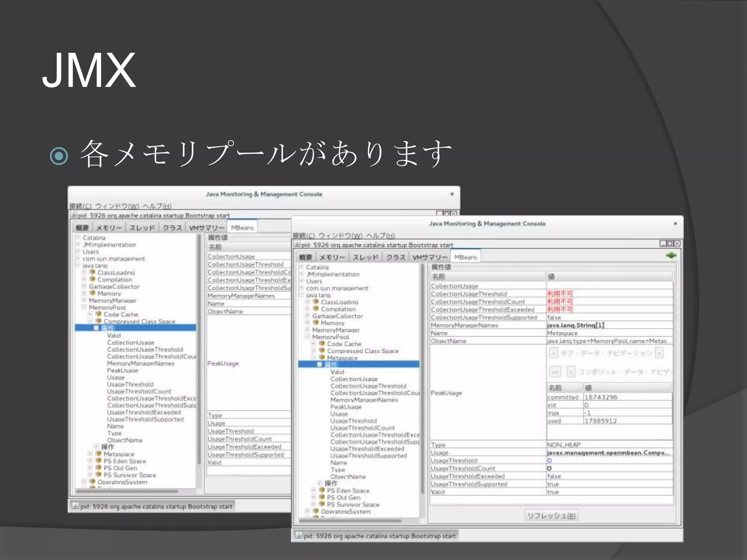Click the リフレッシュ(R) button
Image resolution: width=747 pixels, height=560 pixels.
pos(551,516)
